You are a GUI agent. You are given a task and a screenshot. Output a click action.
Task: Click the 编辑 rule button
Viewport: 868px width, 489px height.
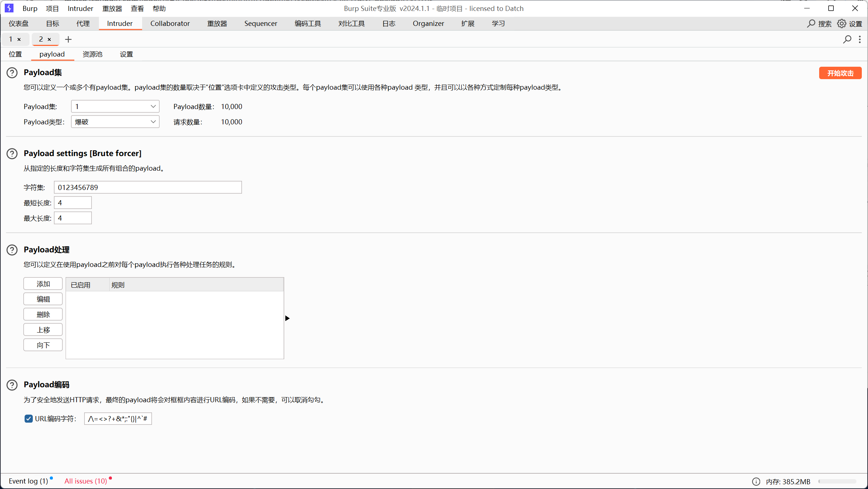pyautogui.click(x=43, y=299)
